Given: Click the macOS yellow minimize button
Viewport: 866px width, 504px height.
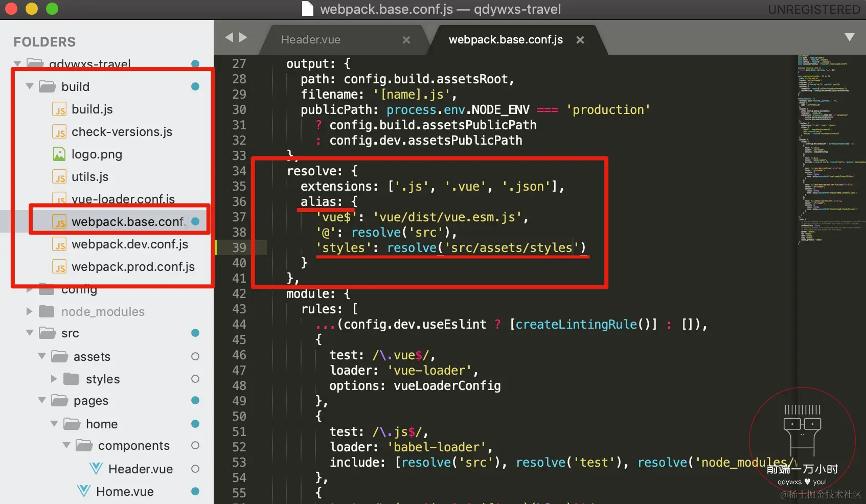Looking at the screenshot, I should pos(32,9).
